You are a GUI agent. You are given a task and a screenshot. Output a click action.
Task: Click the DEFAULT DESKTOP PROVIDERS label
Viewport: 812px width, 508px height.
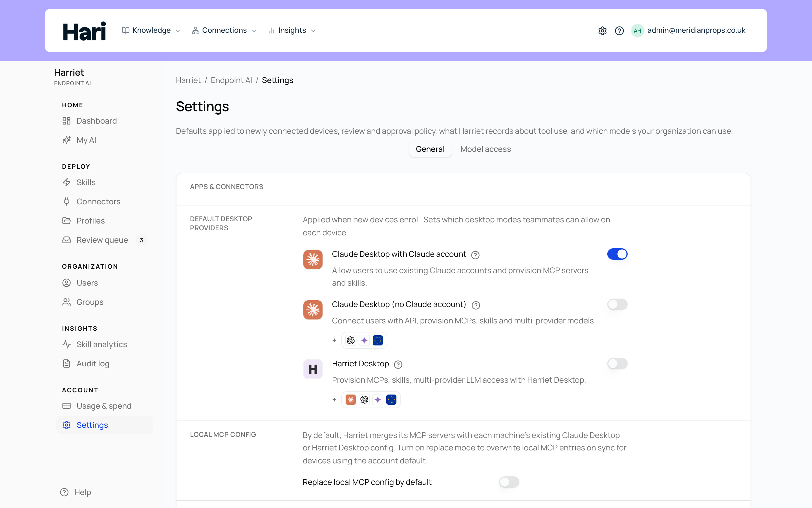pyautogui.click(x=221, y=224)
